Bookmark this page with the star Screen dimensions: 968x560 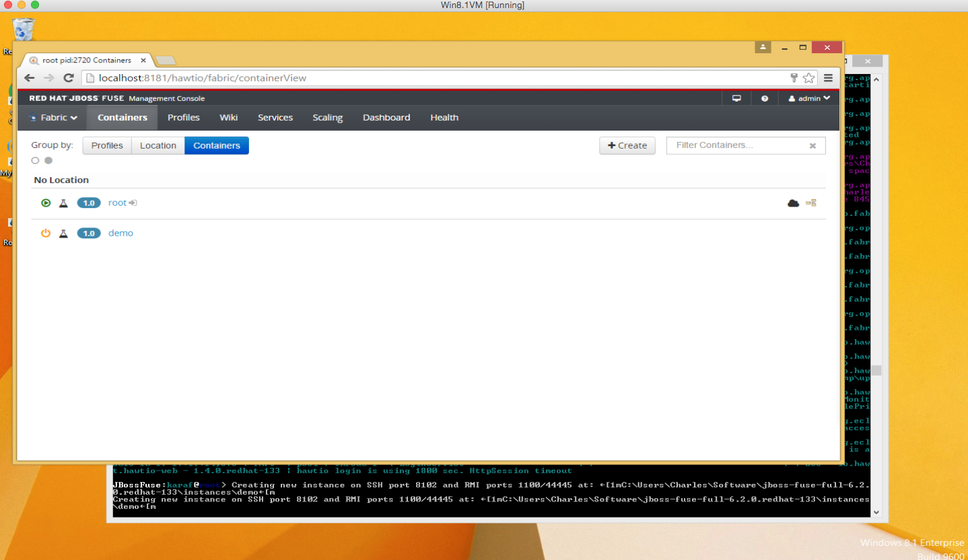coord(808,78)
